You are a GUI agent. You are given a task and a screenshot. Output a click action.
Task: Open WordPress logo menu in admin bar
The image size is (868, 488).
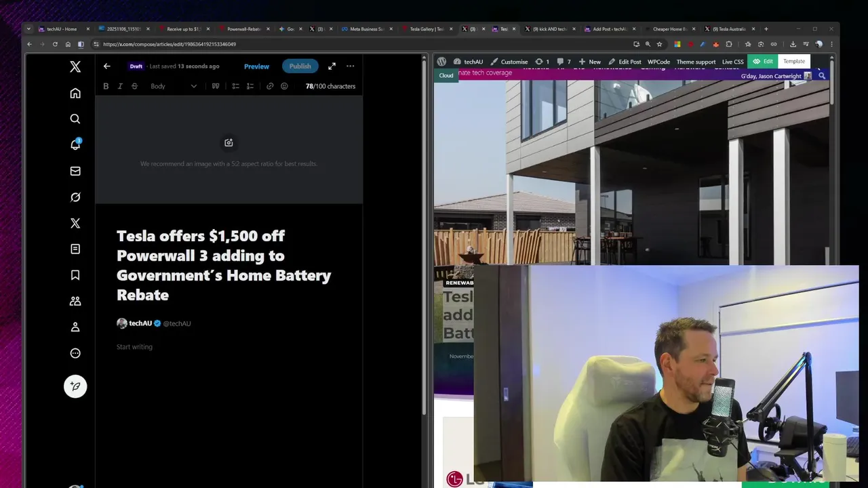tap(441, 62)
